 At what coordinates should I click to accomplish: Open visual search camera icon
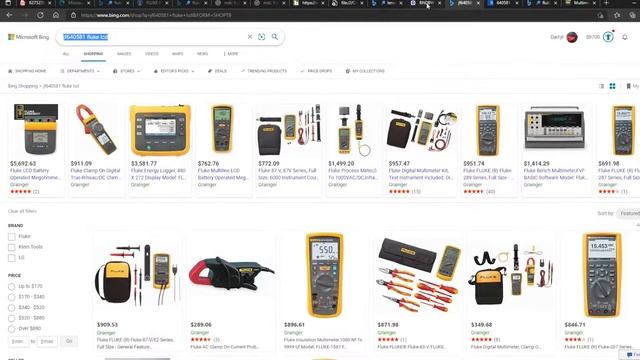pyautogui.click(x=262, y=37)
